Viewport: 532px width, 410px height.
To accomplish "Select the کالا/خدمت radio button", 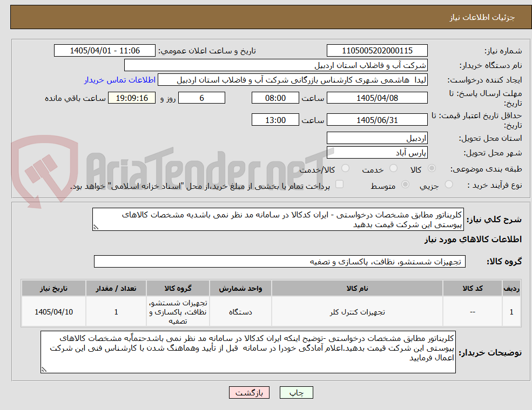I will 345,168.
